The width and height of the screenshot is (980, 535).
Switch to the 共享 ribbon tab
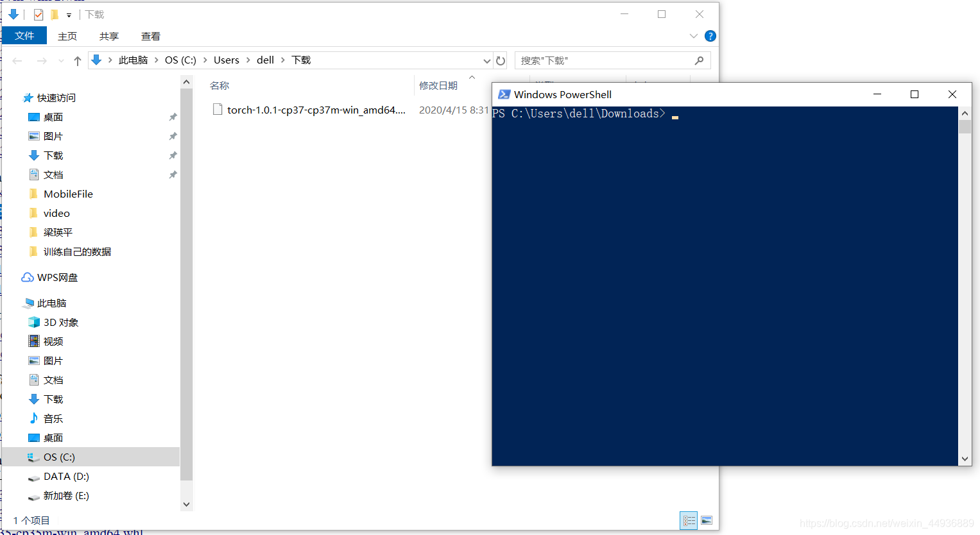pyautogui.click(x=109, y=37)
